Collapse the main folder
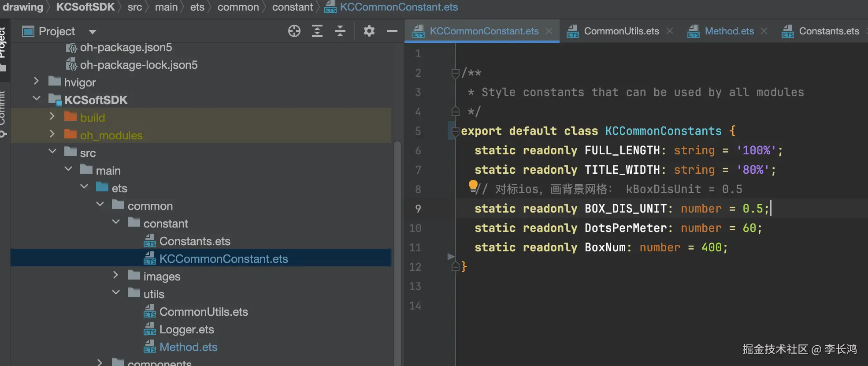The image size is (868, 366). click(68, 169)
